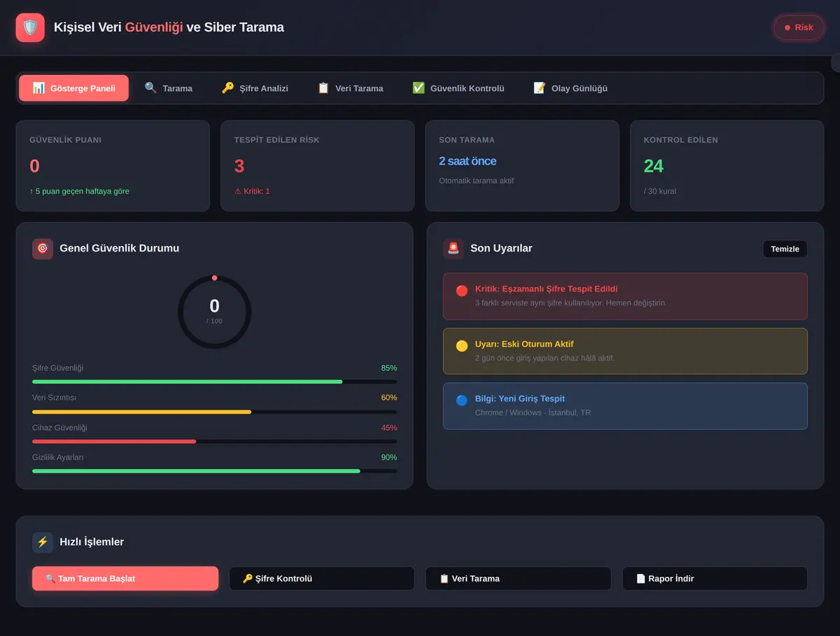Viewport: 840px width, 636px height.
Task: Click the Veri Tarama quick action button
Action: pyautogui.click(x=518, y=579)
